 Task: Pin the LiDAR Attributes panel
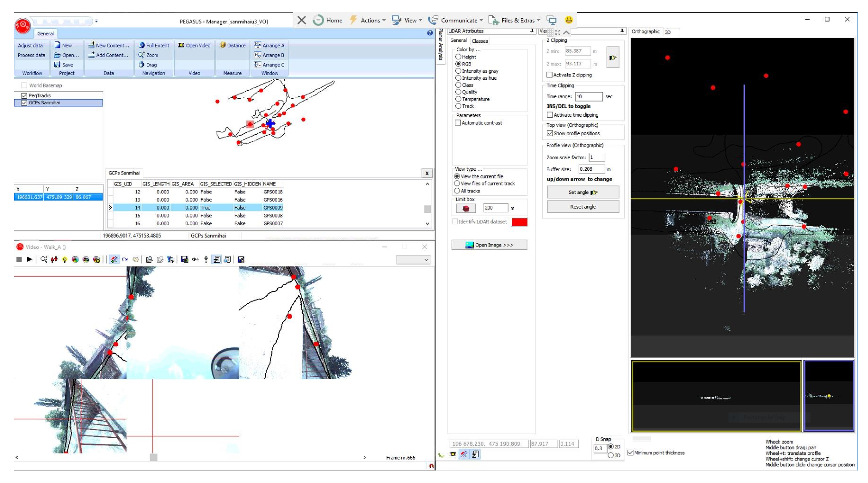click(532, 31)
